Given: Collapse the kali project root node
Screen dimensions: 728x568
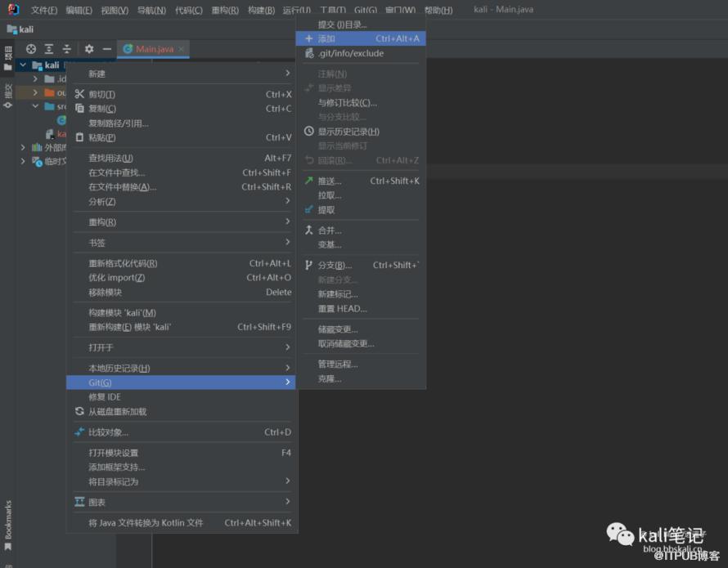Looking at the screenshot, I should [x=22, y=65].
